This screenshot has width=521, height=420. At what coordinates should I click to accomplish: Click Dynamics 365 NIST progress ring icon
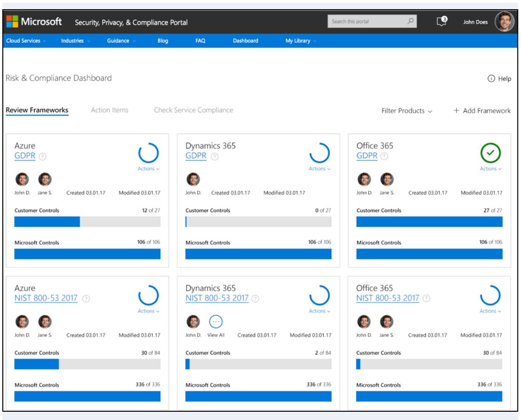click(x=320, y=295)
